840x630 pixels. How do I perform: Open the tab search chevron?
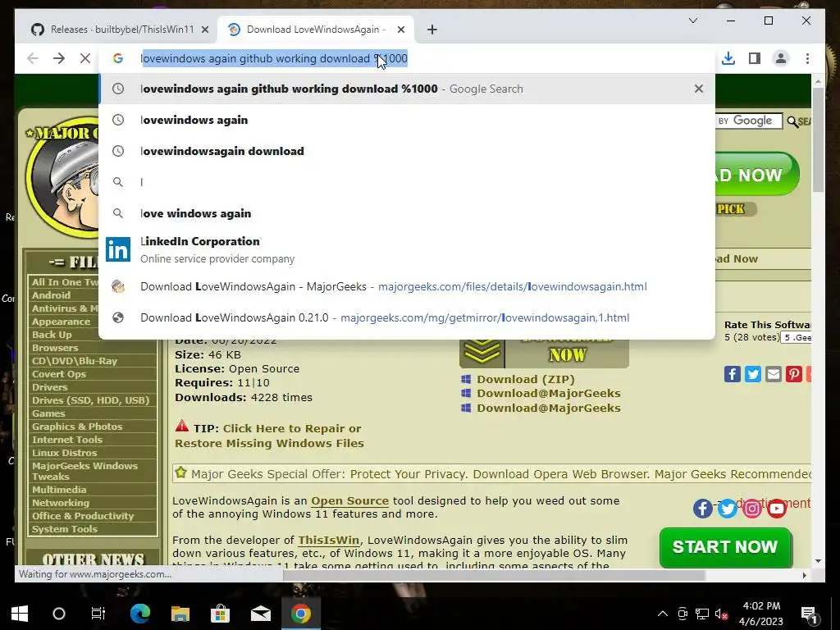point(692,21)
